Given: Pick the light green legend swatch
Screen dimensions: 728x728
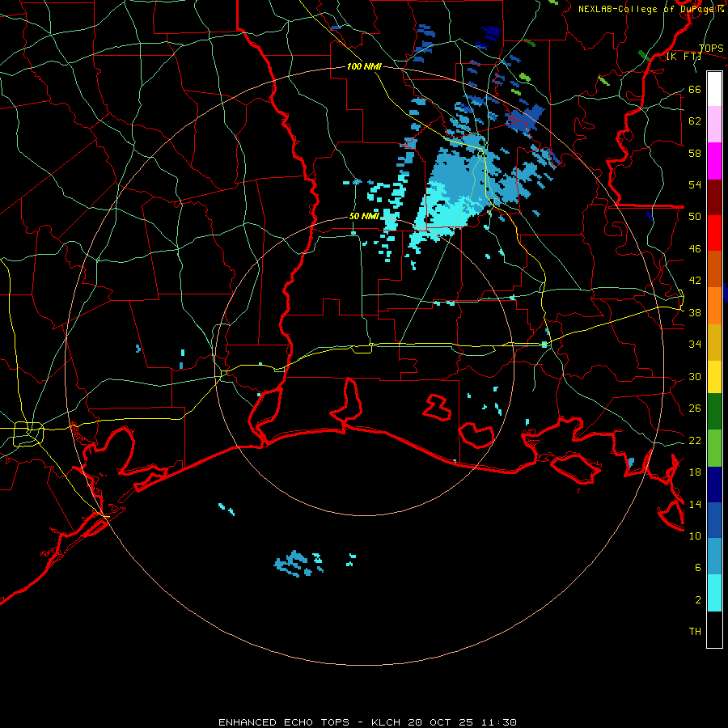Looking at the screenshot, I should click(x=714, y=448).
